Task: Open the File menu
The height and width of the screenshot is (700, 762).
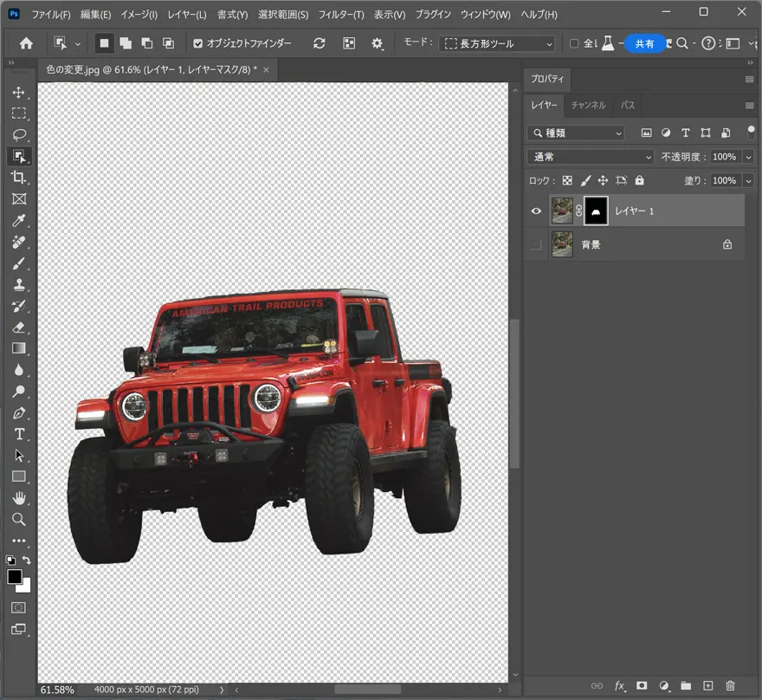Action: click(51, 15)
